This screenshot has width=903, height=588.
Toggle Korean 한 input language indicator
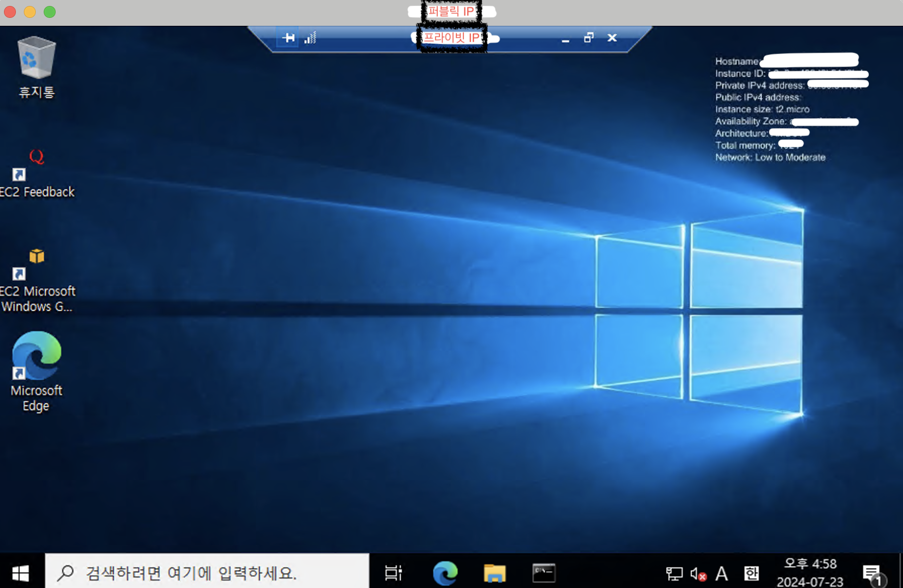click(752, 574)
